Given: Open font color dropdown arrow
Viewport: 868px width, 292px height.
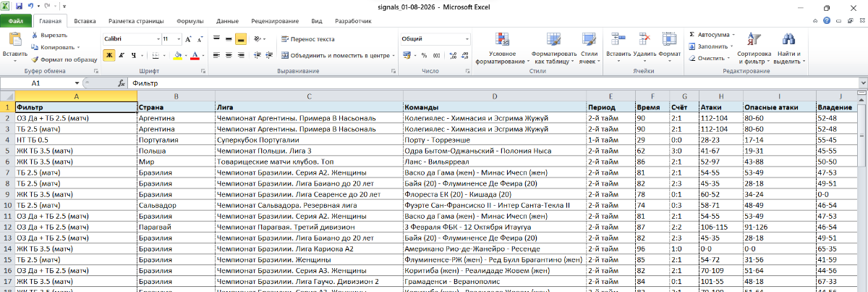Looking at the screenshot, I should click(202, 55).
